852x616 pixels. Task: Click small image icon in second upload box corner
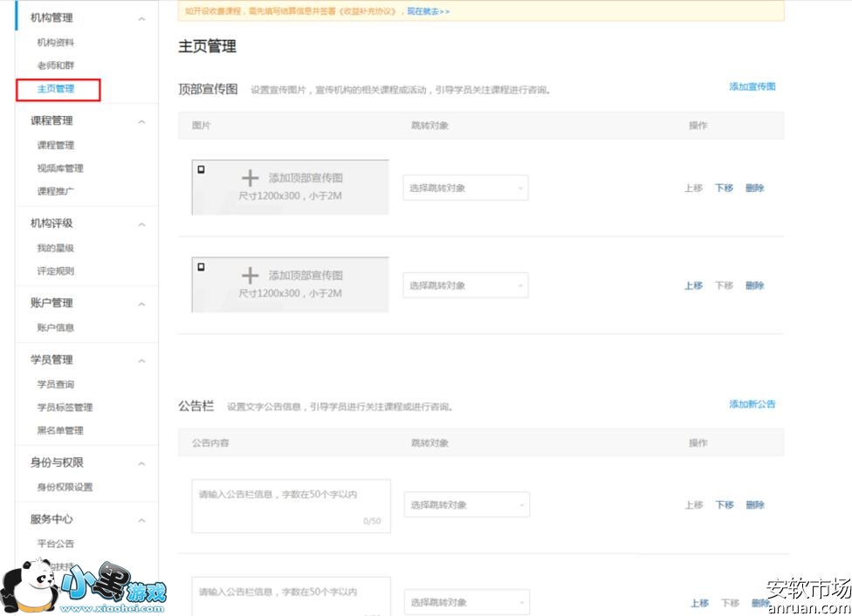(x=201, y=266)
